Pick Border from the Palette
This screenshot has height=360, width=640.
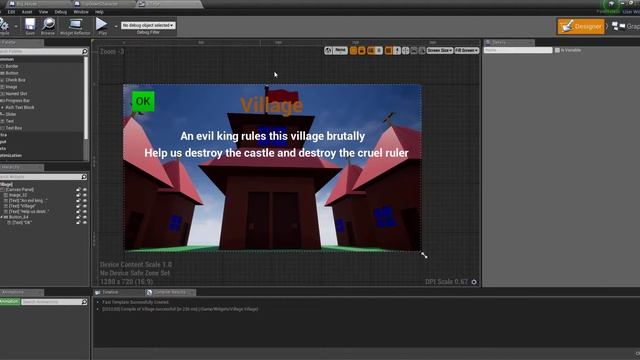[x=12, y=66]
